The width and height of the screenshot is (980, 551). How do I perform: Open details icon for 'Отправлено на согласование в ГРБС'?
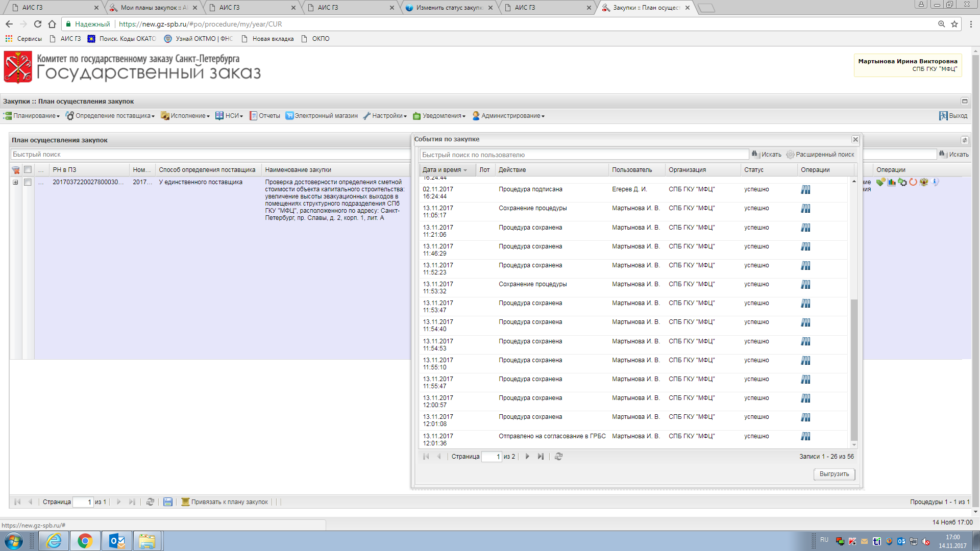coord(805,436)
